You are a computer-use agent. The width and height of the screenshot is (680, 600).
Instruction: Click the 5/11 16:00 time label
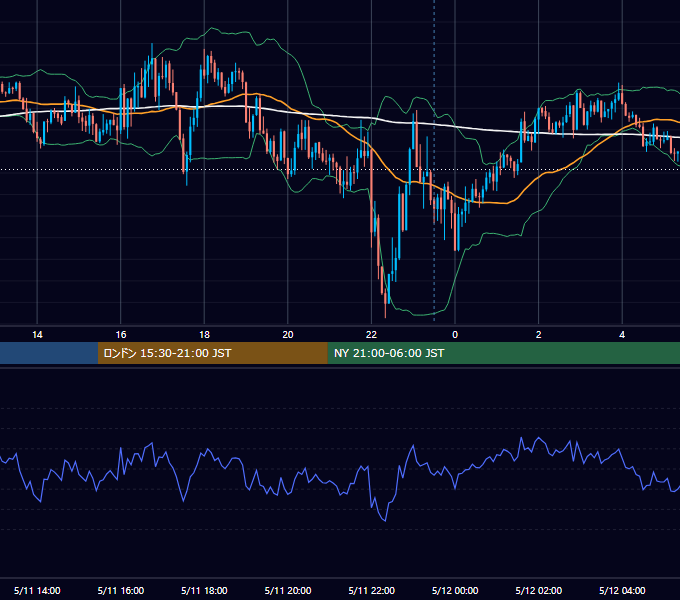pyautogui.click(x=121, y=590)
